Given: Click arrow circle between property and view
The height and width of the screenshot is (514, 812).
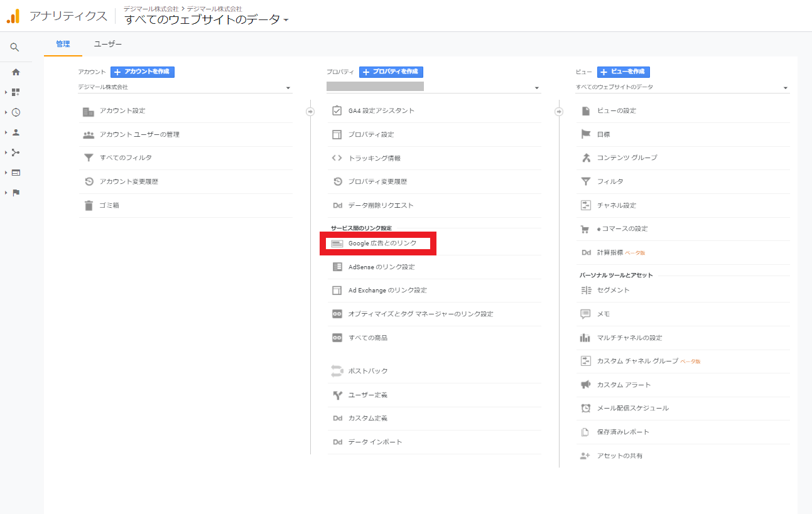Looking at the screenshot, I should click(x=559, y=111).
